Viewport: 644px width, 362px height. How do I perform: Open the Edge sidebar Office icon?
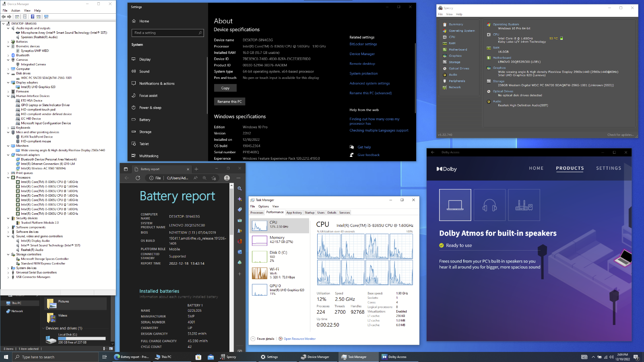pos(239,241)
